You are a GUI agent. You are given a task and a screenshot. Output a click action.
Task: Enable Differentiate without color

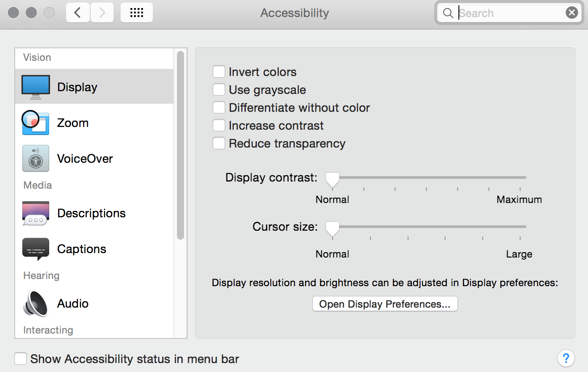[x=219, y=108]
